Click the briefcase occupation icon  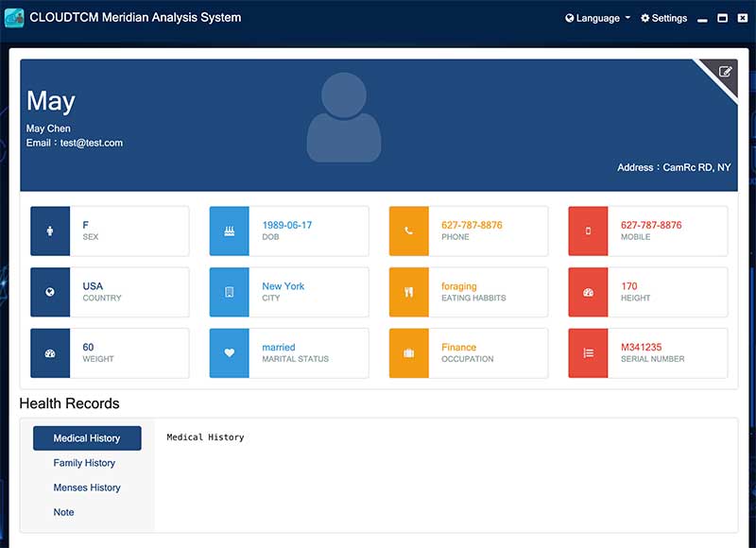(408, 353)
